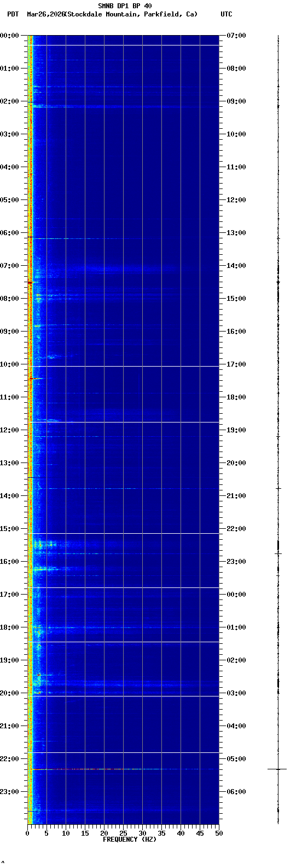The width and height of the screenshot is (302, 868).
Task: Click the 17:00 UTC label on right axis
Action: [236, 364]
